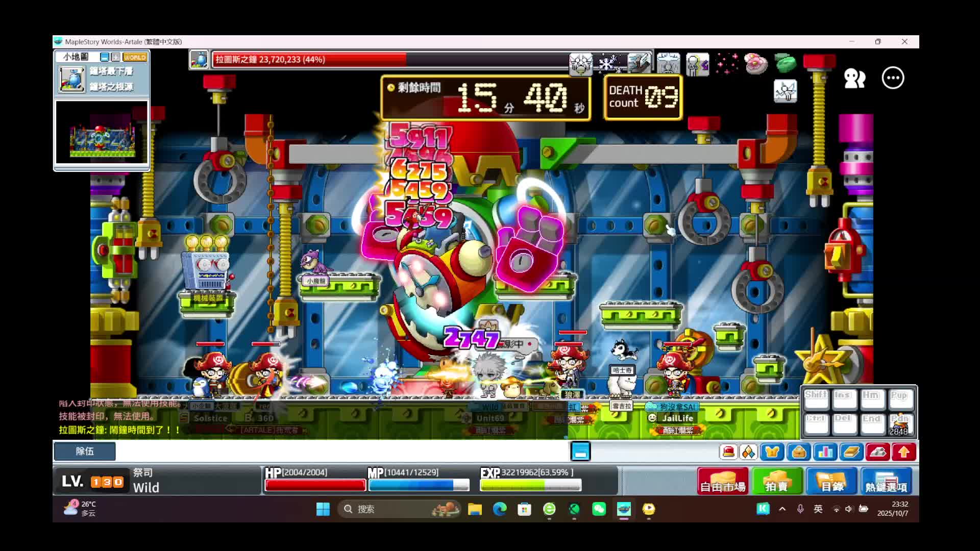Click the boss HP bar 拉圖斯之鐘
Viewport: 980px width, 551px height.
click(388, 60)
